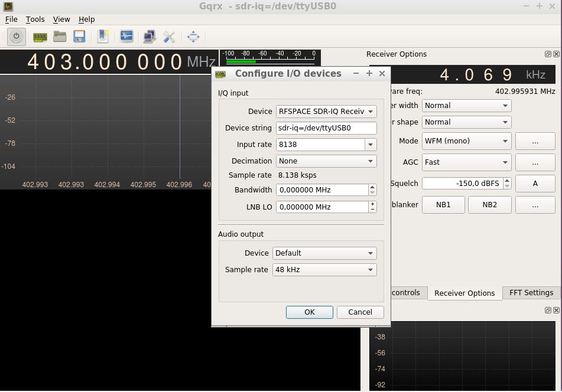
Task: Cancel the Configure I/O devices dialog
Action: click(360, 312)
